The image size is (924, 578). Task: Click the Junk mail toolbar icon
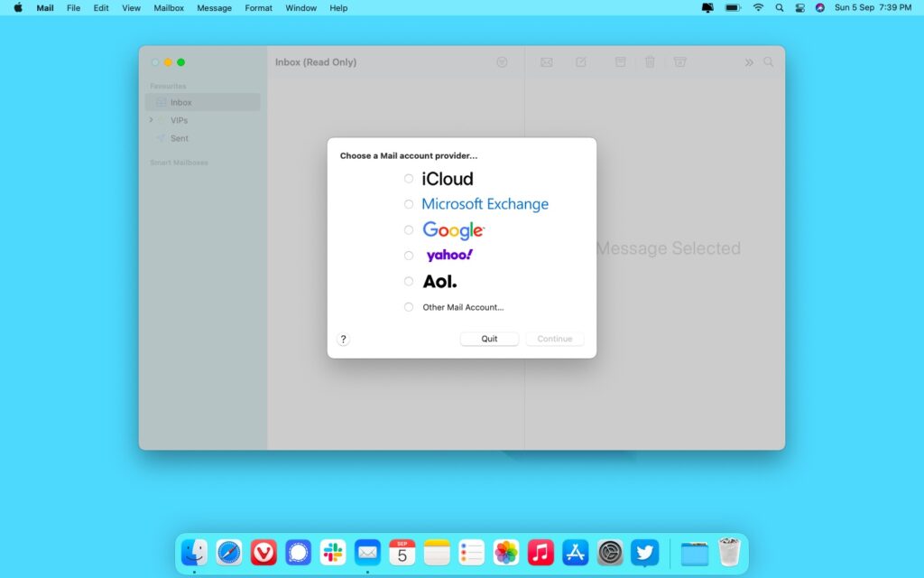coord(679,61)
